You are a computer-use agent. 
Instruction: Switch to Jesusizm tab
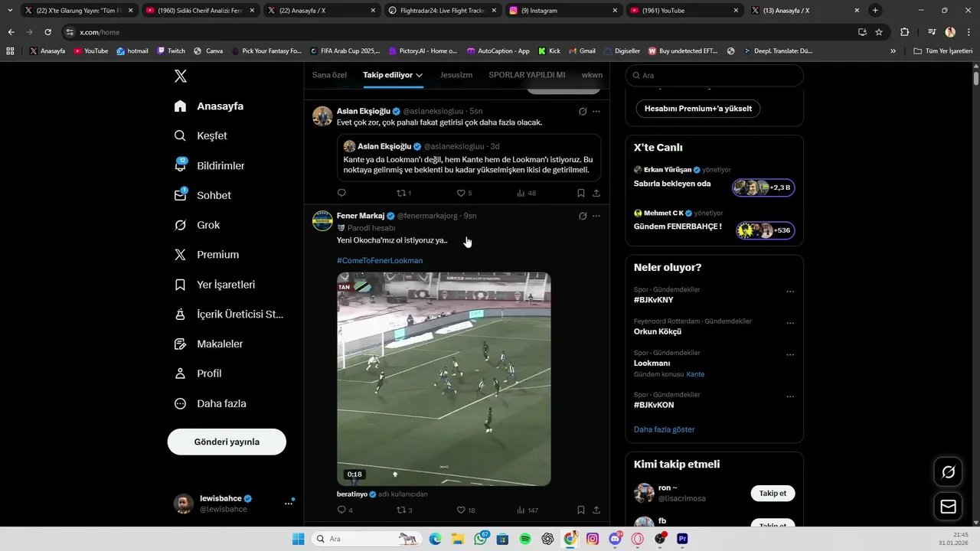[456, 75]
